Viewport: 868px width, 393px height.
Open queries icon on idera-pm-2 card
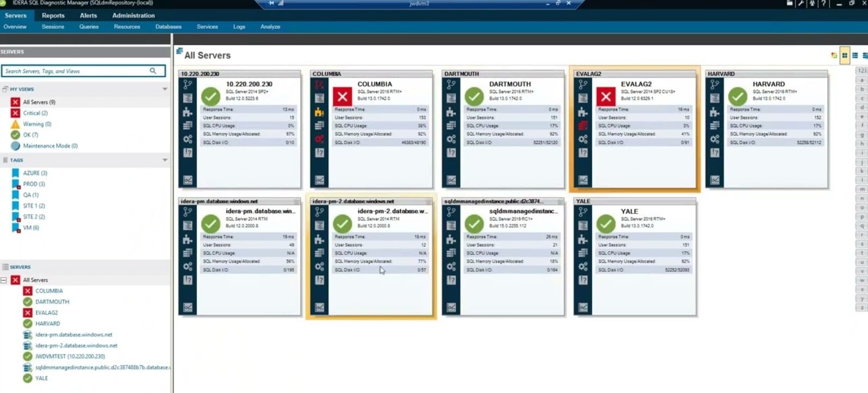(x=320, y=225)
